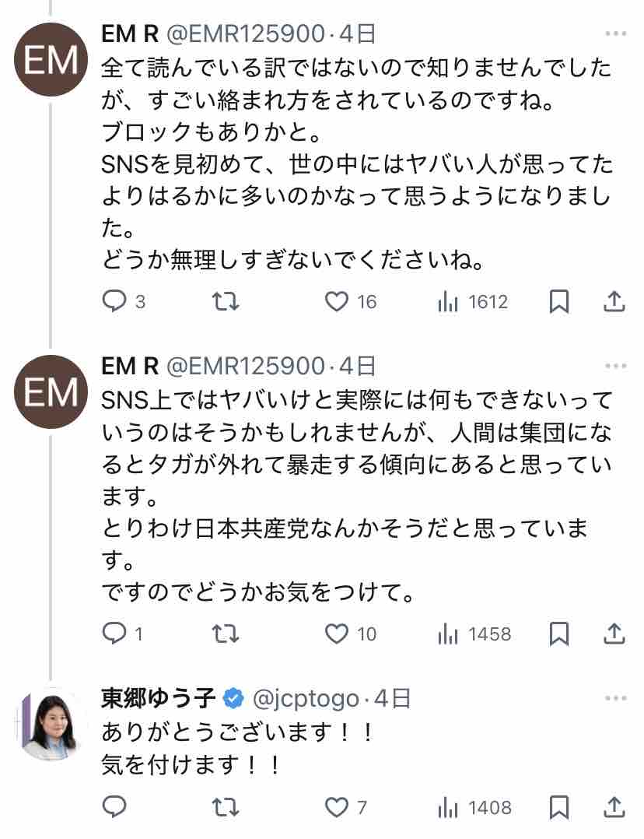The image size is (644, 839).
Task: Open 東郷ゆう子 profile photo
Action: point(51,723)
